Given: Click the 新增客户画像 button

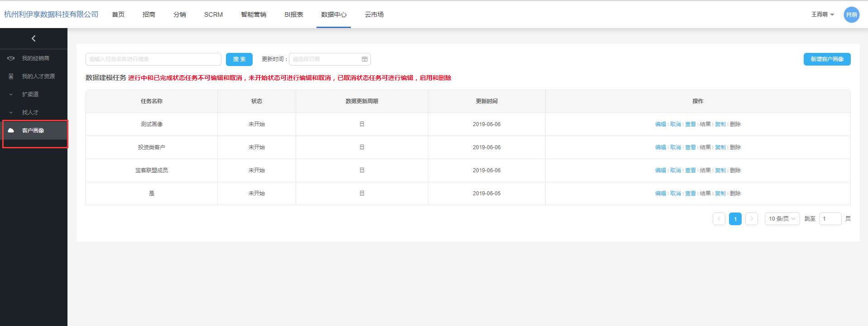Looking at the screenshot, I should 827,59.
